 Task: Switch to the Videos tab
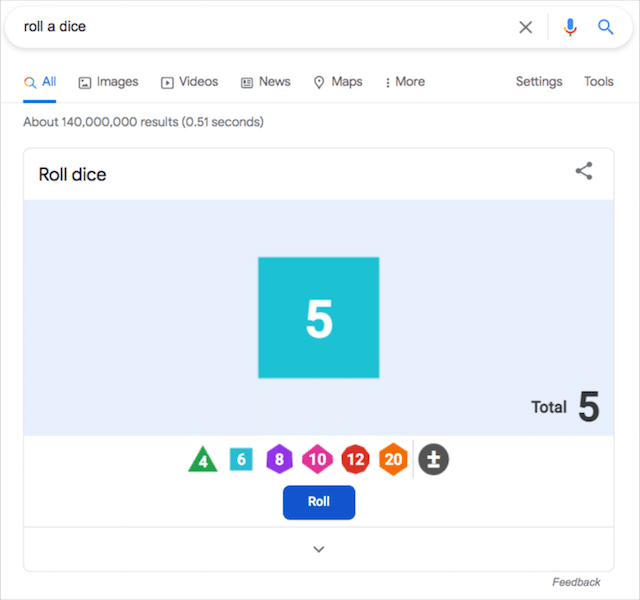(189, 82)
